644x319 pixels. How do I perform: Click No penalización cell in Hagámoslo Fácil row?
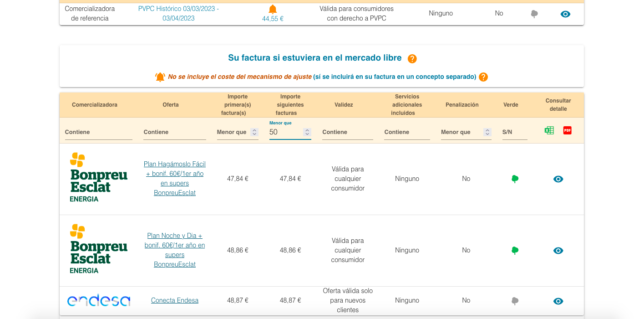click(466, 179)
